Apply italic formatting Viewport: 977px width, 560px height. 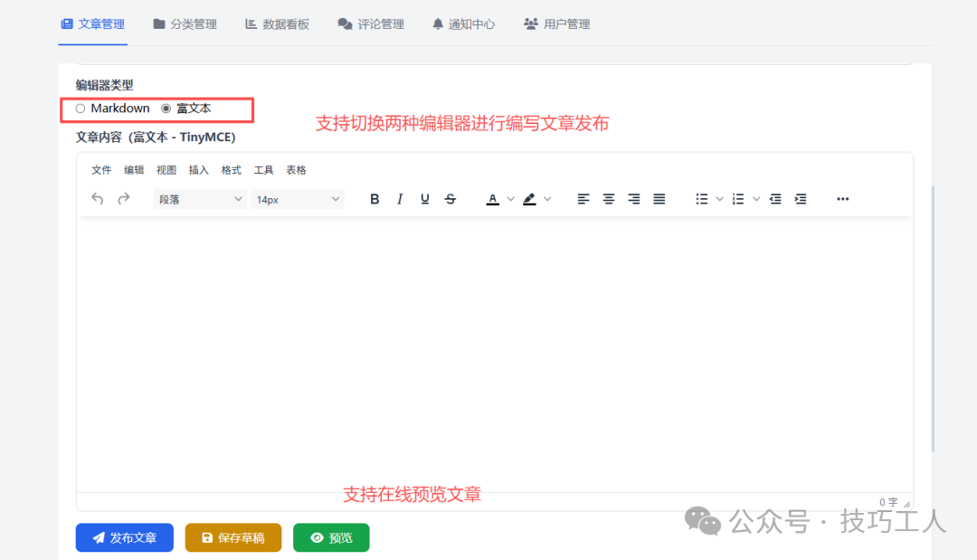pyautogui.click(x=399, y=198)
